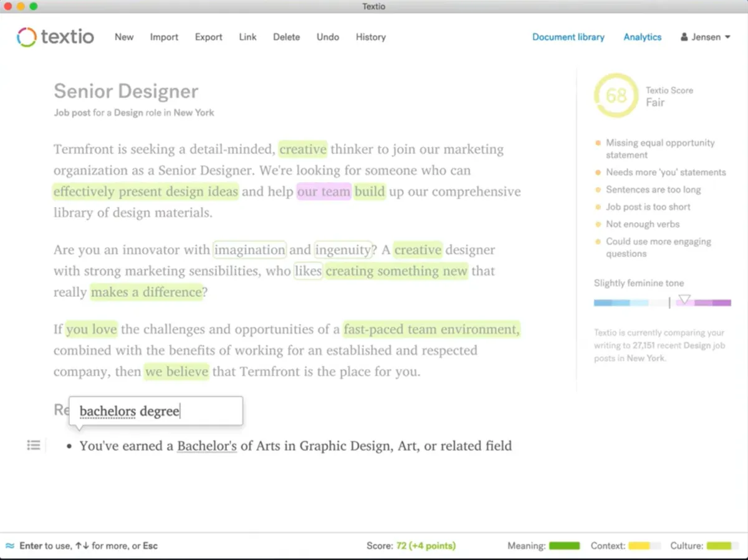This screenshot has width=748, height=560.
Task: Click highlighted phrase 'creating something new'
Action: pos(396,271)
